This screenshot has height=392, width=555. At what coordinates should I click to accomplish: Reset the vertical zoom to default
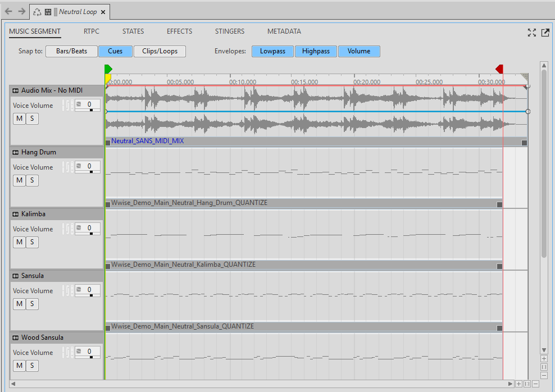pos(544,367)
